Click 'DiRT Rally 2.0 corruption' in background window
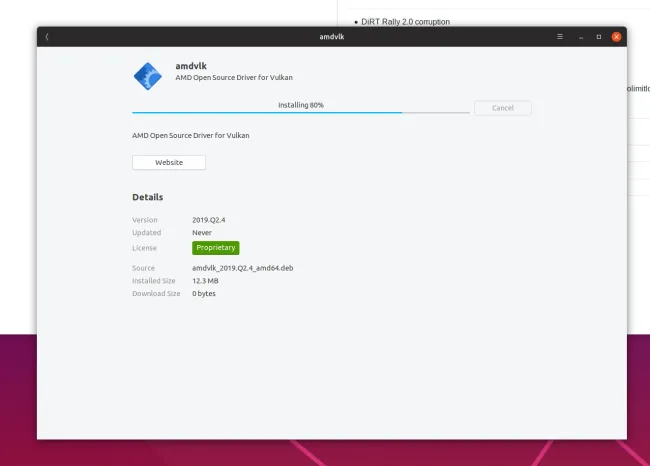Image resolution: width=650 pixels, height=466 pixels. 405,22
